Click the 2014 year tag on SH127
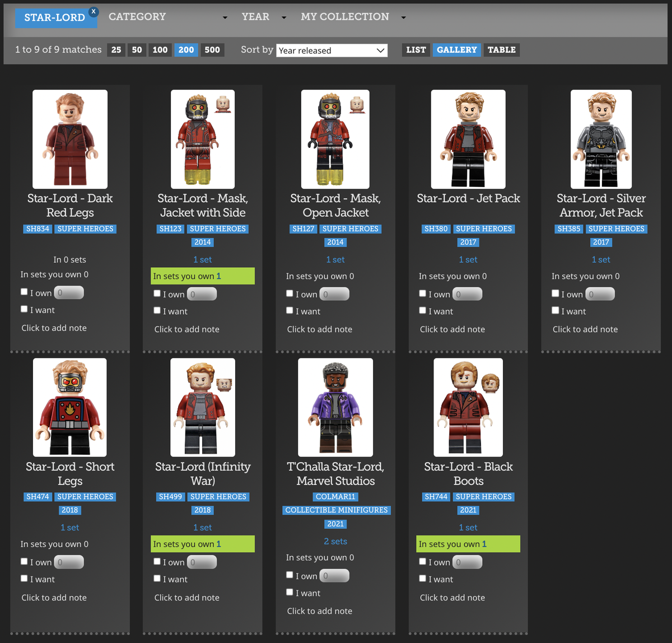 tap(335, 243)
